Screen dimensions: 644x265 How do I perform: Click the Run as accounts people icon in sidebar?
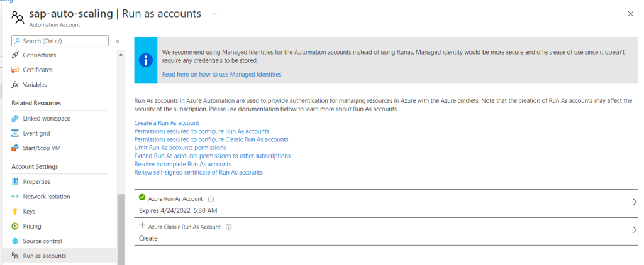coord(15,256)
